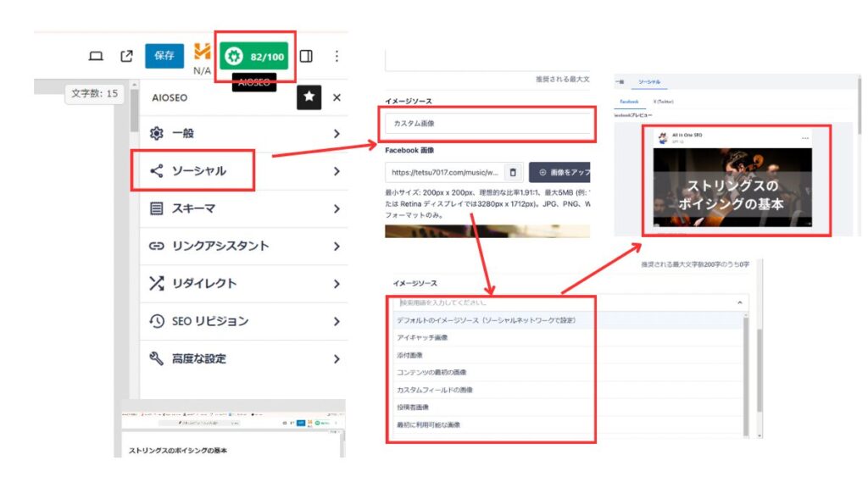Click the 画像をアップ upload button
The image size is (868, 488).
point(559,172)
